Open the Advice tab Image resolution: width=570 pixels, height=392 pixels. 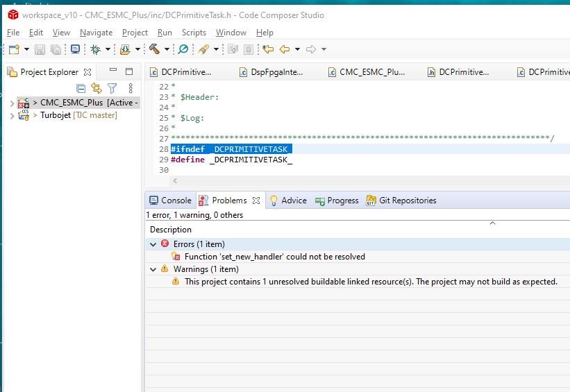click(288, 201)
